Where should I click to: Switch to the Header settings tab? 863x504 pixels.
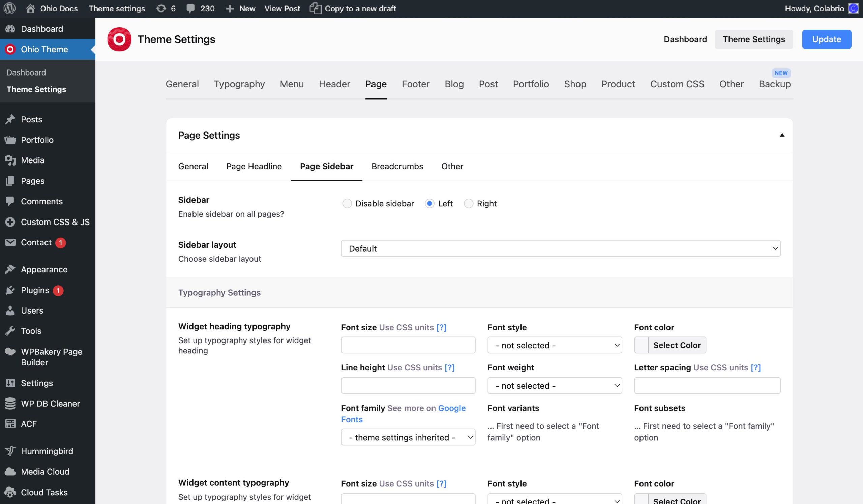click(334, 84)
